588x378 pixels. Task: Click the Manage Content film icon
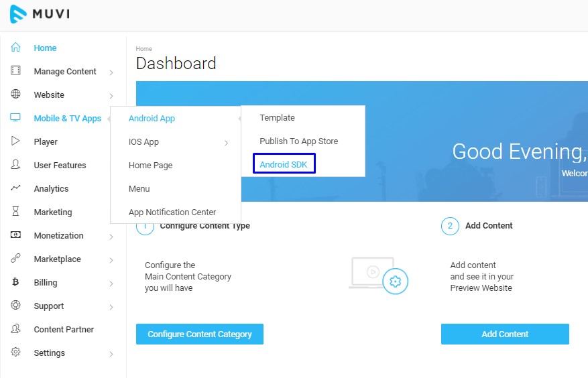pyautogui.click(x=15, y=70)
